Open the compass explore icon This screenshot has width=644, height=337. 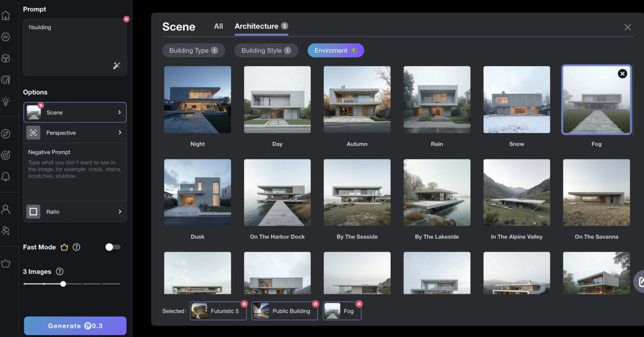6,133
